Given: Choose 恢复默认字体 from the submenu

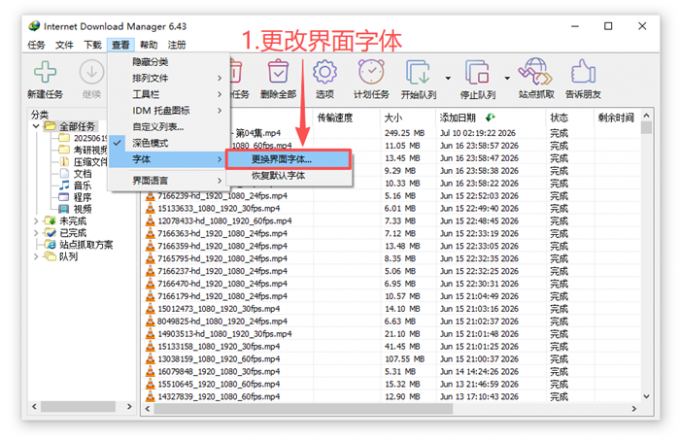Looking at the screenshot, I should (x=288, y=176).
